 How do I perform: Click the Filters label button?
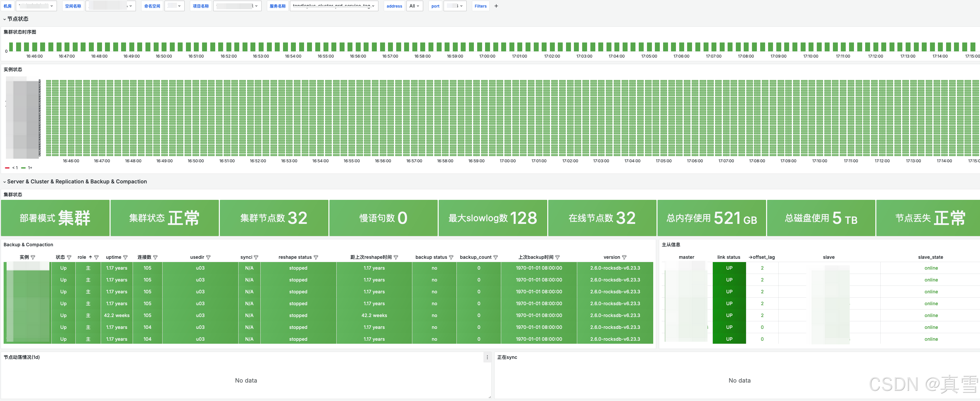click(x=480, y=6)
